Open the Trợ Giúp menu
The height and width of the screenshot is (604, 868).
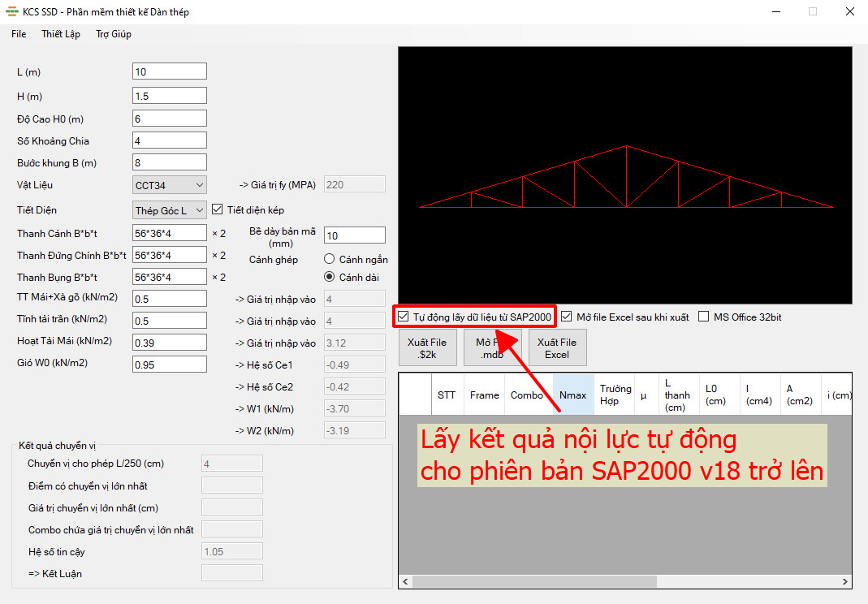tap(114, 34)
